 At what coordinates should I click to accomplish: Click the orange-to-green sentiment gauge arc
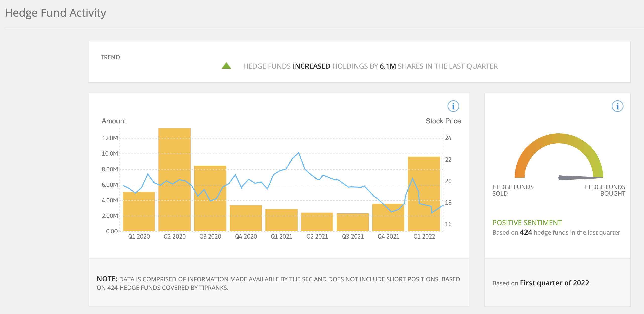(559, 138)
